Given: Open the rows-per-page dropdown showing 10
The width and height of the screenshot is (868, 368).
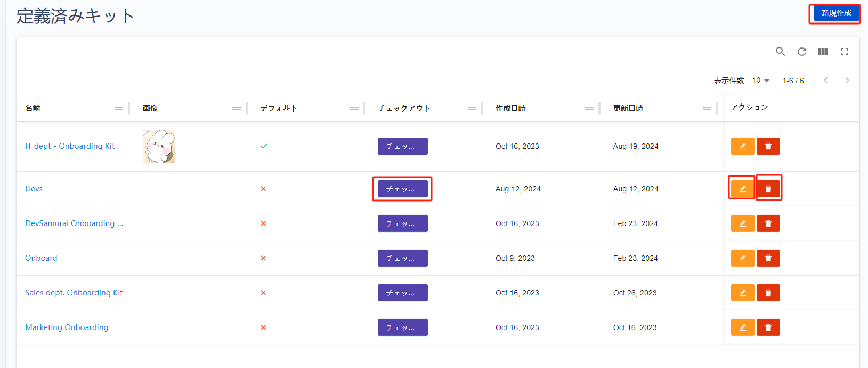Looking at the screenshot, I should [760, 81].
